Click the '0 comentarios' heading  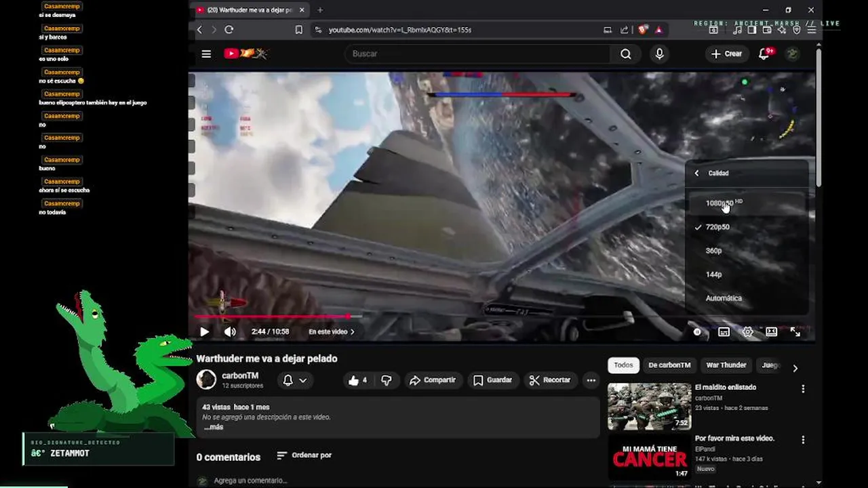[229, 457]
